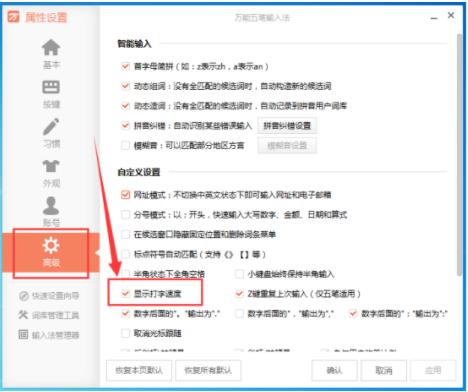
Task: Click the 属性设置 app logo icon
Action: [x=14, y=17]
